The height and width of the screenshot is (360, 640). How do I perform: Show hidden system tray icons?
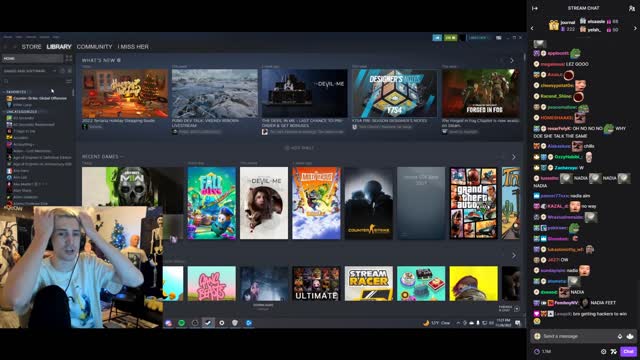coord(458,323)
